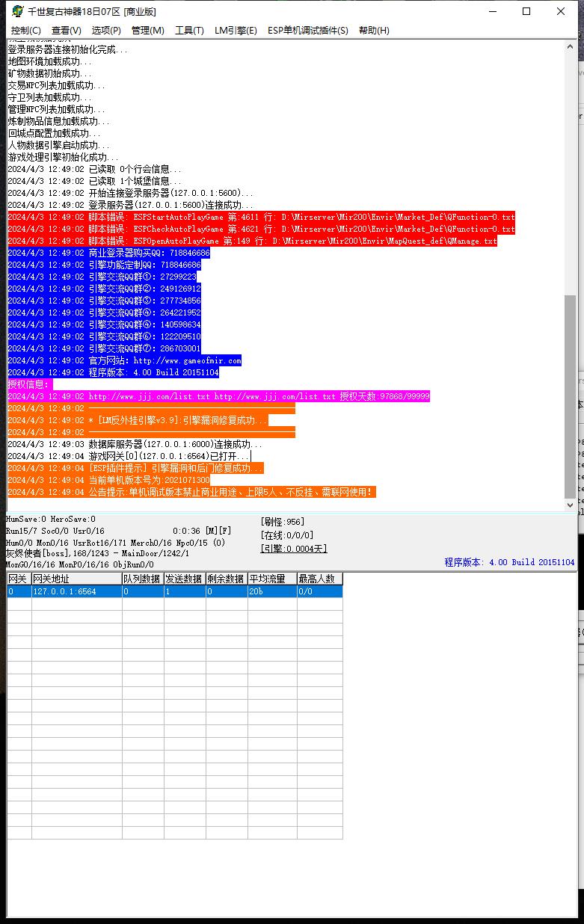584x924 pixels.
Task: Click the blue 程序版本 4.00 Build label
Action: click(x=509, y=562)
